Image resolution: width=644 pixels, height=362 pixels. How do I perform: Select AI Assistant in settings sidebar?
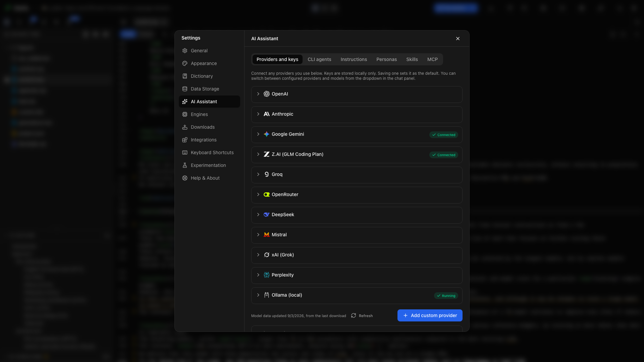(x=209, y=102)
